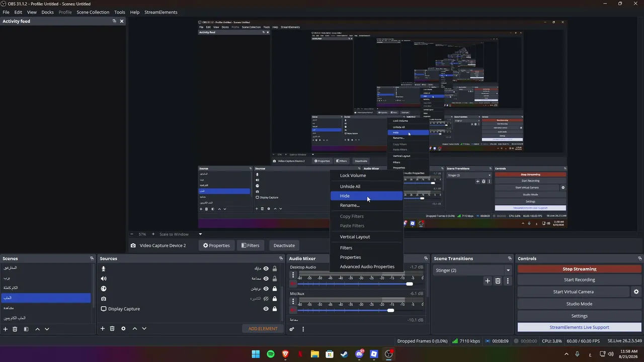Undock the Controls panel
Image resolution: width=644 pixels, height=362 pixels.
click(x=639, y=258)
